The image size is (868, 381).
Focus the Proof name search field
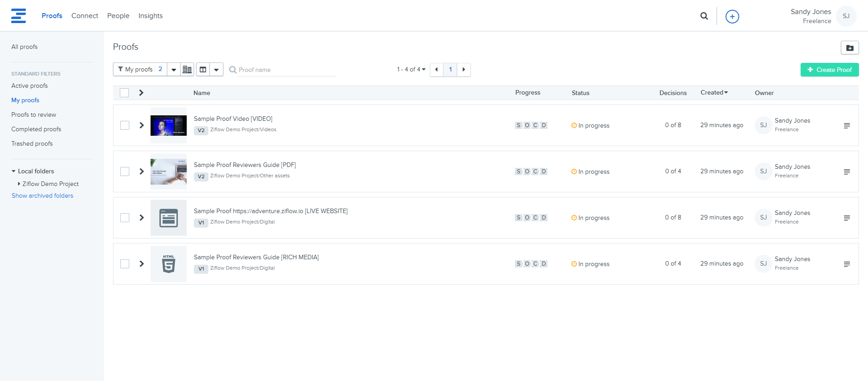[287, 70]
